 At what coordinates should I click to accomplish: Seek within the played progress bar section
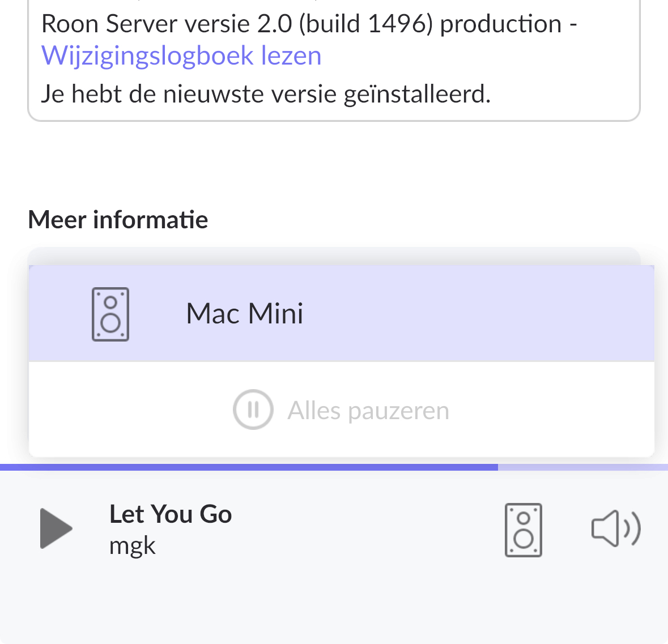tap(249, 467)
